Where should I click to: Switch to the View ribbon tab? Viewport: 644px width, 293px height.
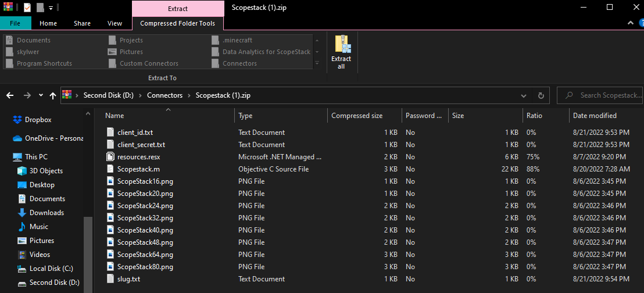115,23
